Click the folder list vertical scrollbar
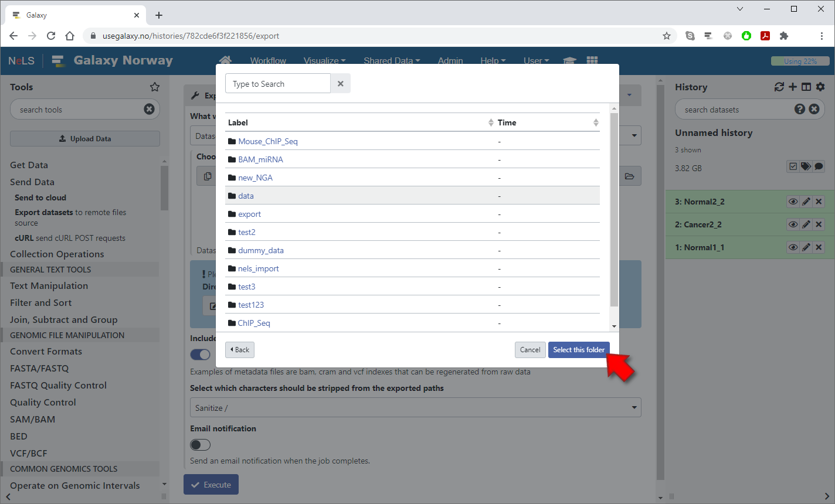This screenshot has height=504, width=835. click(614, 211)
